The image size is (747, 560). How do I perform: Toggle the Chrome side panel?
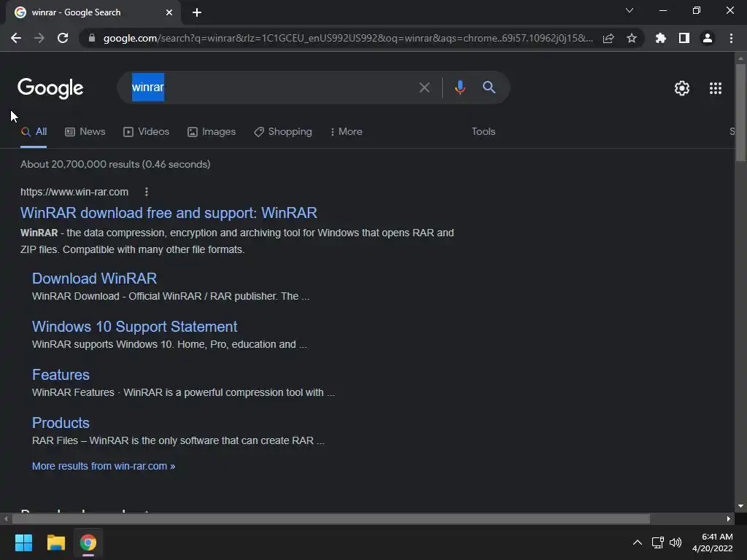click(684, 38)
